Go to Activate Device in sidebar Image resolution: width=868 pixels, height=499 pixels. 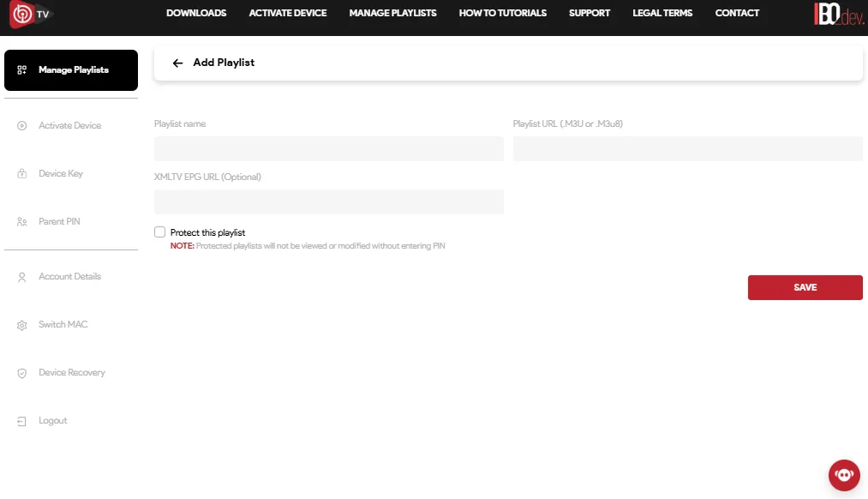71,126
